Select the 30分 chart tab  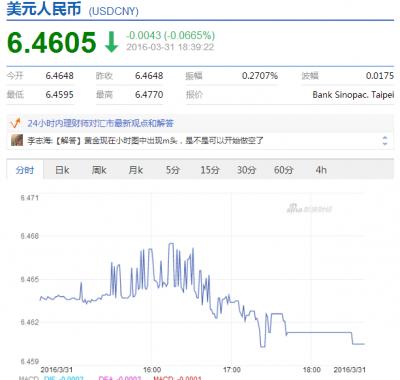pyautogui.click(x=246, y=170)
